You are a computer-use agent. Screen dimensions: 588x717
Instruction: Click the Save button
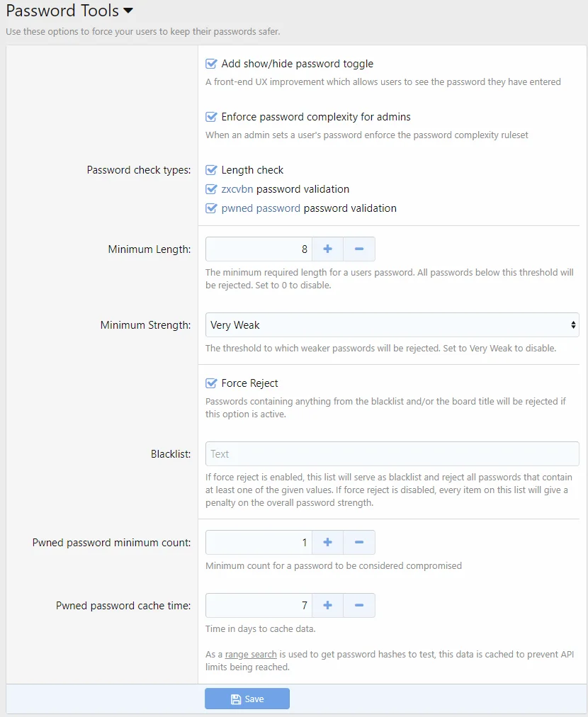[x=247, y=699]
